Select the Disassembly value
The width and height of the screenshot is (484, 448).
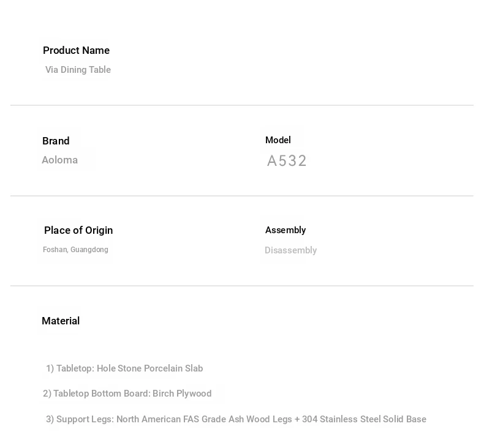point(291,250)
